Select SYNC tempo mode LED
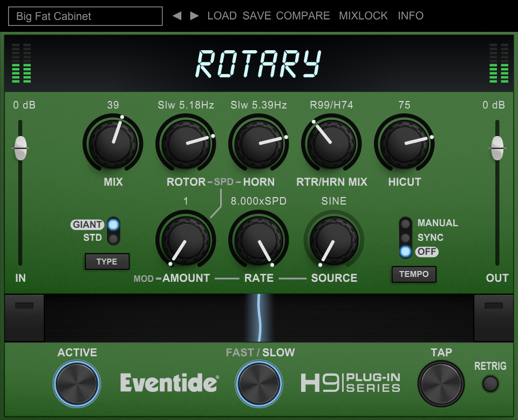 pyautogui.click(x=405, y=238)
